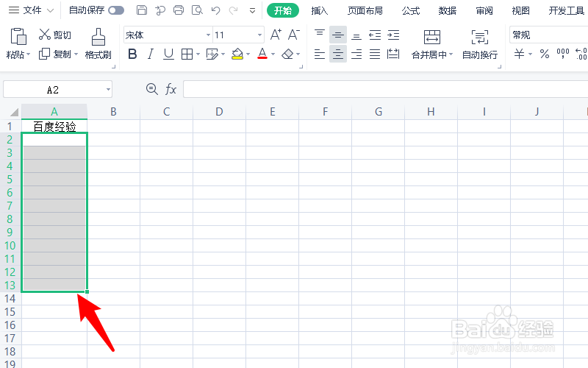Click the justify alignment icon
The image size is (588, 368).
click(x=375, y=54)
